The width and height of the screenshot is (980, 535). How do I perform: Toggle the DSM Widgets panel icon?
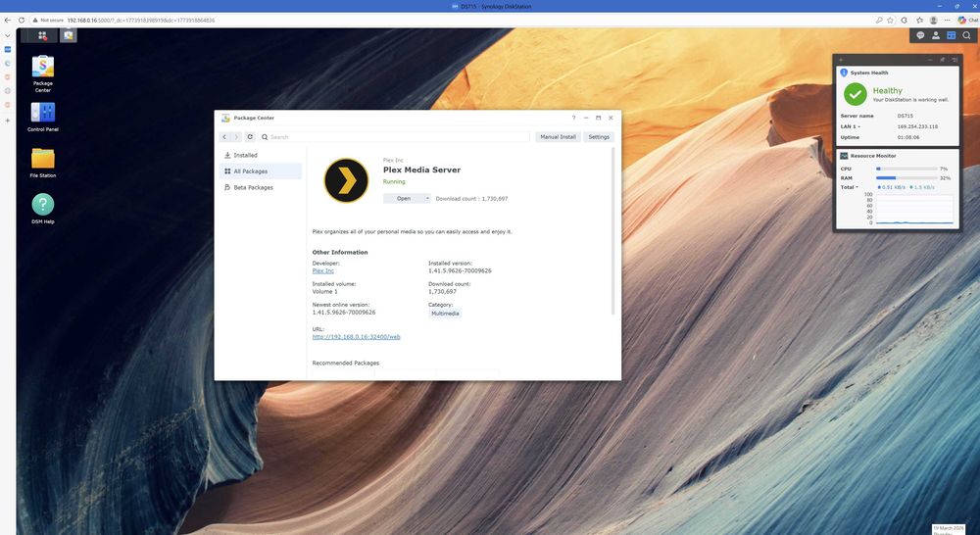952,35
